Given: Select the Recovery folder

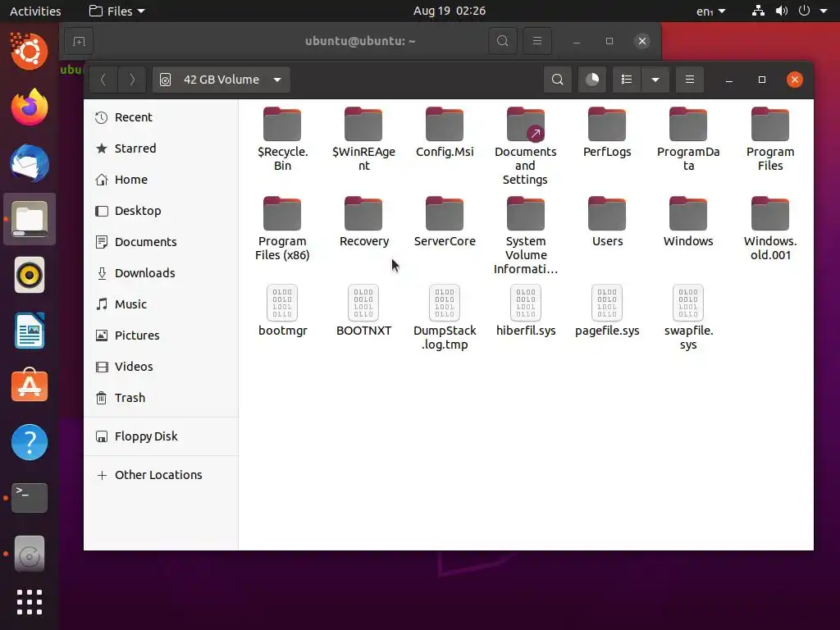Looking at the screenshot, I should [x=363, y=222].
